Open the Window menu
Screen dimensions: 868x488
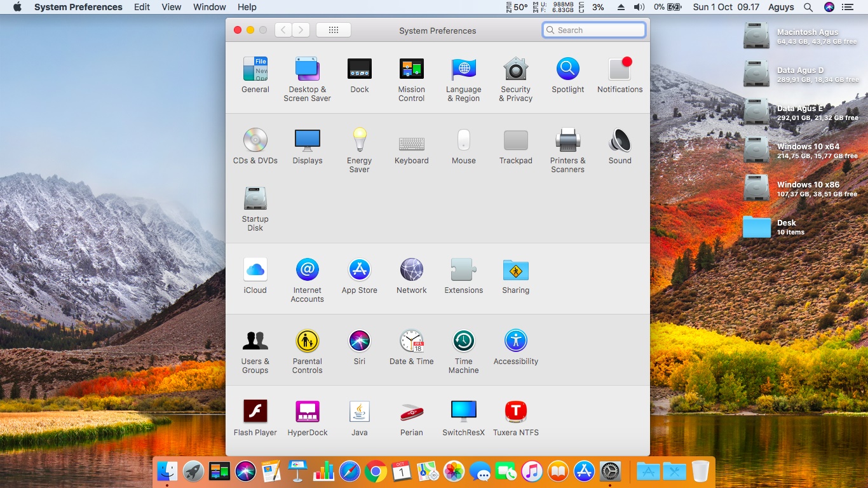click(210, 7)
